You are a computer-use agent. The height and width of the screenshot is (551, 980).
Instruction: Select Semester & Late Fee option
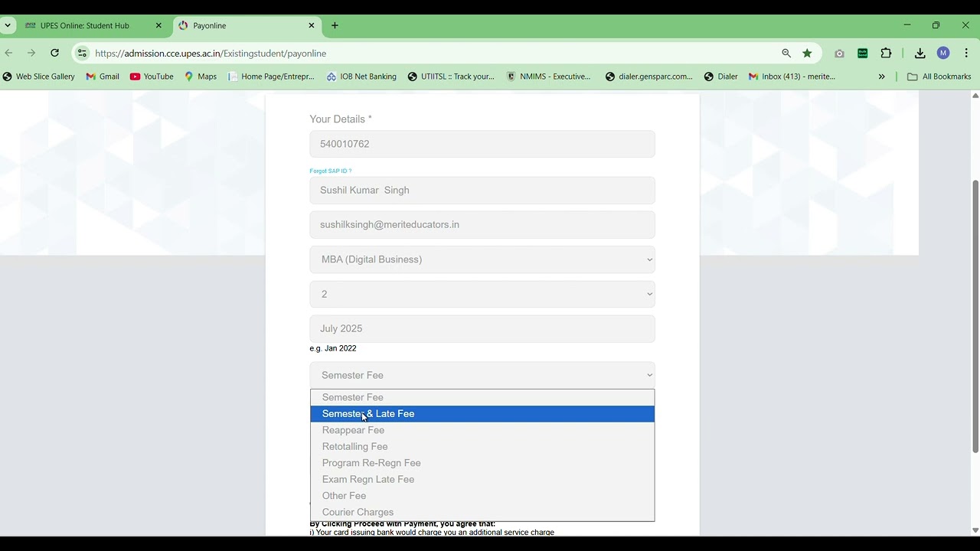pos(482,414)
